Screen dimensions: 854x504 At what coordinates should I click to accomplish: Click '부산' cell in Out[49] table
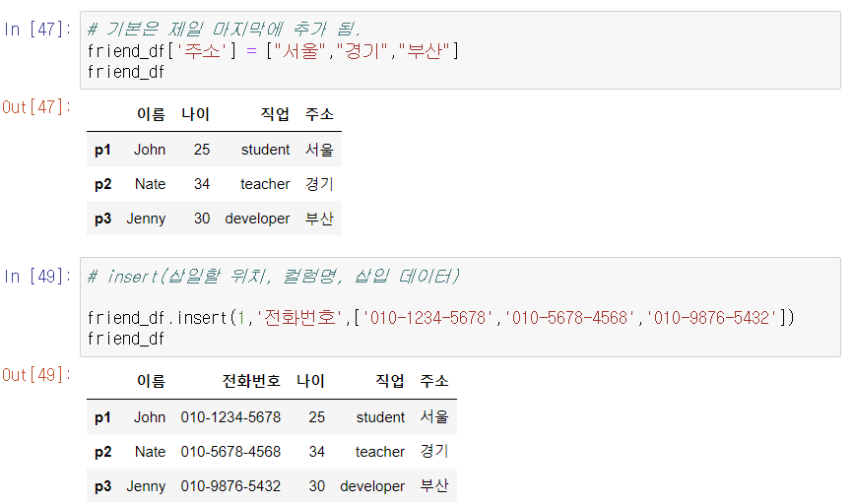pos(434,485)
